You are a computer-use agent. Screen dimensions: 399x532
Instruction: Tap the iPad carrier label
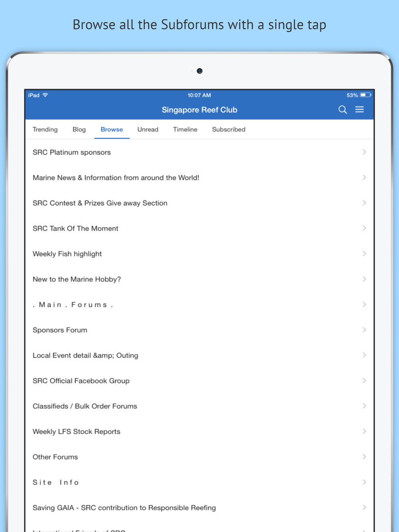pos(34,95)
